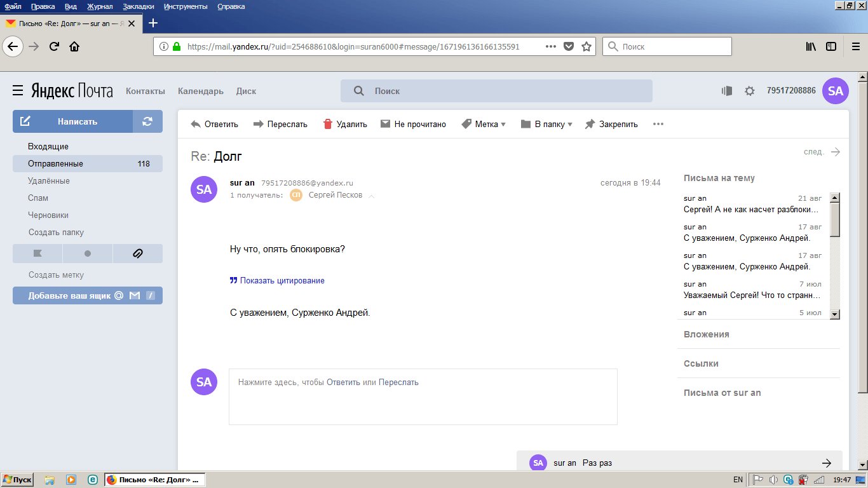Screen dimensions: 868x488
Task: Open the network status tray icon
Action: pos(819,480)
